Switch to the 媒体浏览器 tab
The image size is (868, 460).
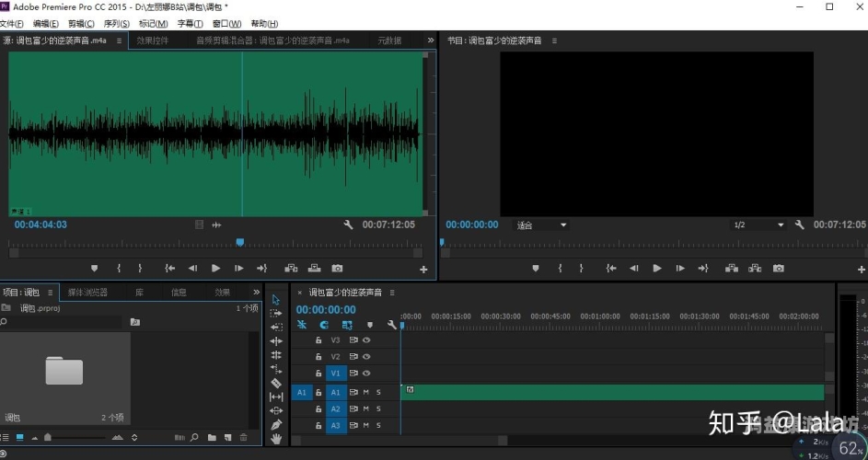coord(87,293)
